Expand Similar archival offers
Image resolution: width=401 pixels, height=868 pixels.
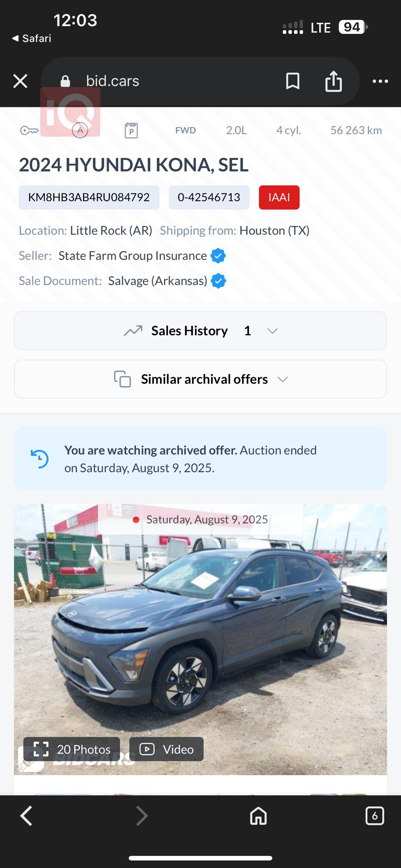coord(200,379)
